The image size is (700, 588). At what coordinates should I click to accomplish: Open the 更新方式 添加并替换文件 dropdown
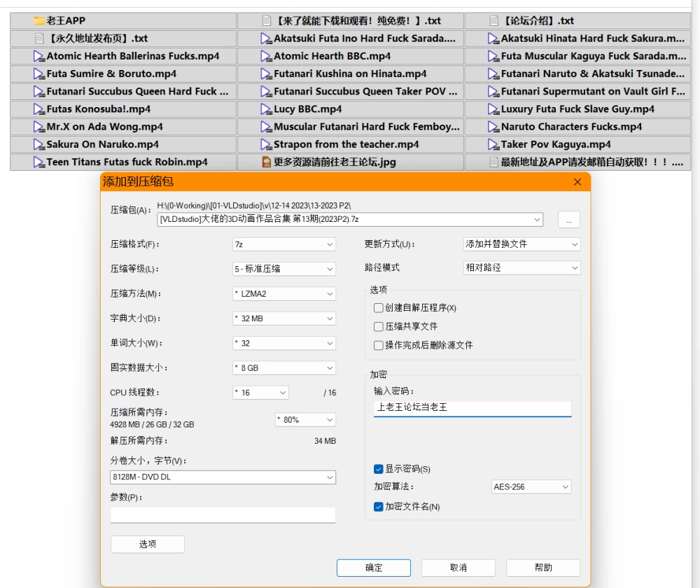[522, 244]
